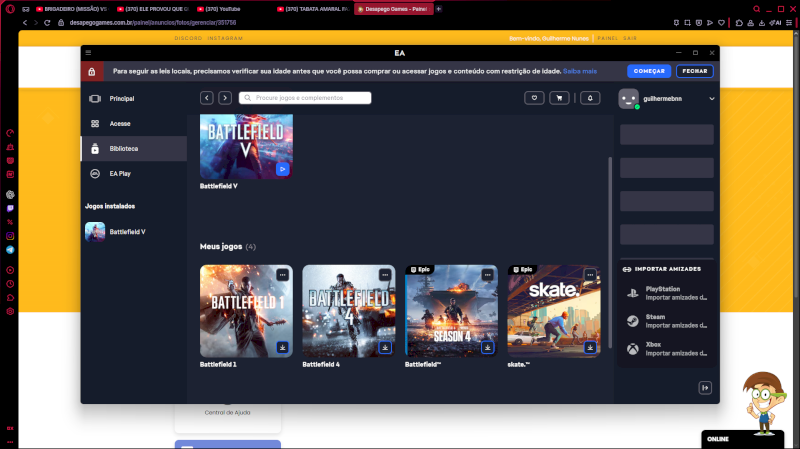Reload the browser page
The height and width of the screenshot is (449, 800).
coord(47,23)
